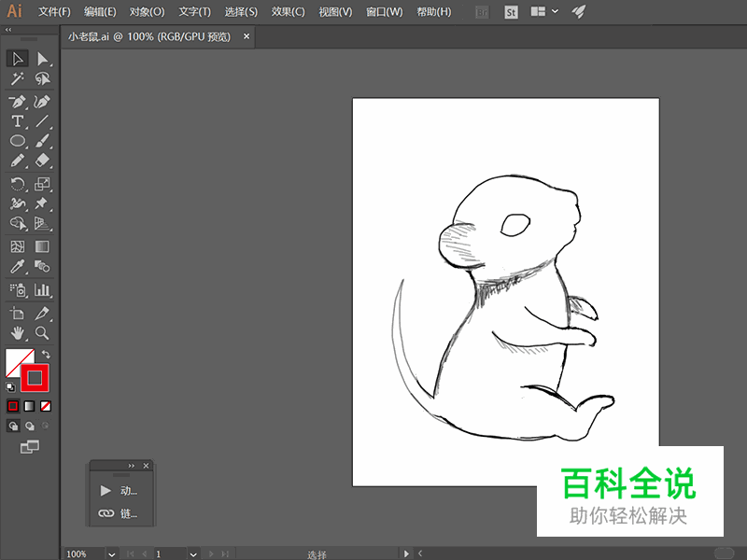Select the Selection (arrow) tool
The width and height of the screenshot is (747, 560).
(x=17, y=58)
